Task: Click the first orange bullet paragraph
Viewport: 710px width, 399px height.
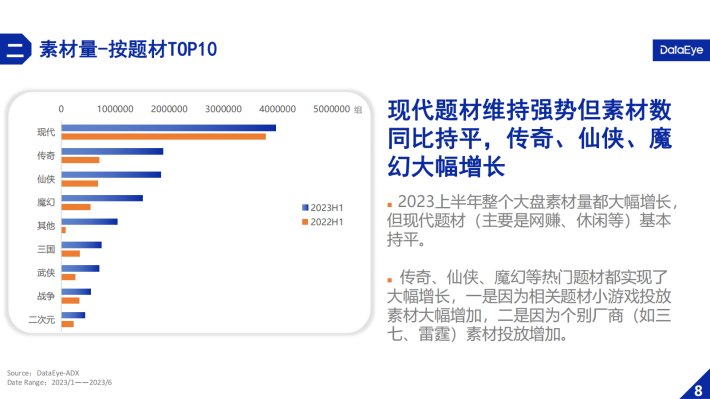Action: 532,221
